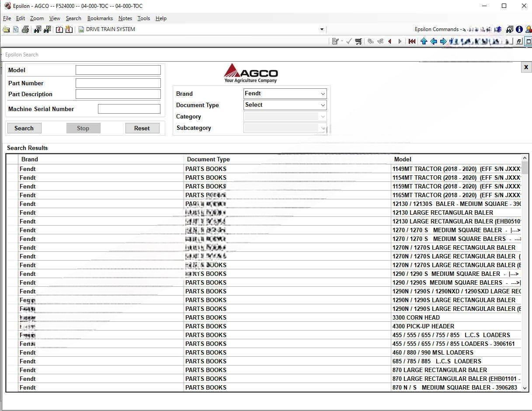The image size is (532, 411).
Task: Click the red first-page rewind icon
Action: pyautogui.click(x=412, y=41)
